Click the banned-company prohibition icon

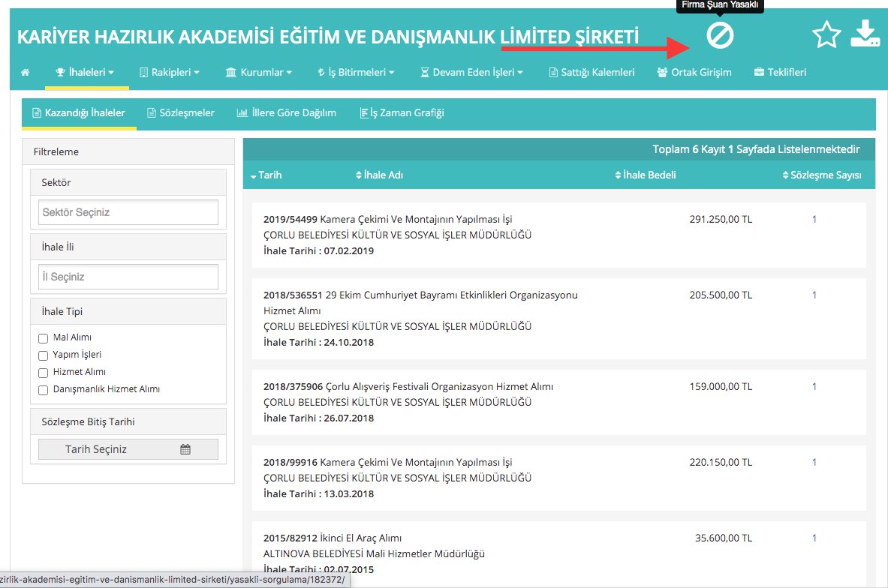pyautogui.click(x=720, y=36)
